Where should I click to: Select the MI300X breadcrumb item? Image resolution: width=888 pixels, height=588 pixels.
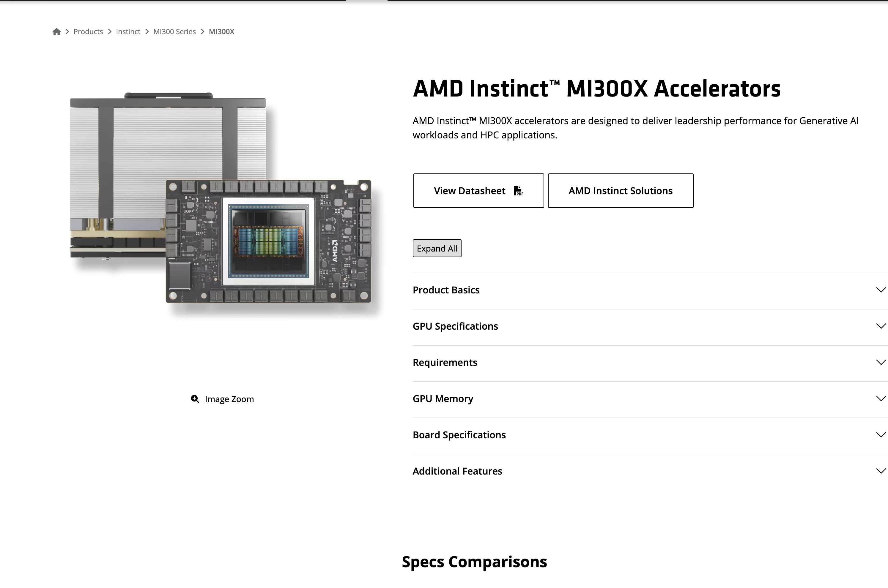point(221,31)
